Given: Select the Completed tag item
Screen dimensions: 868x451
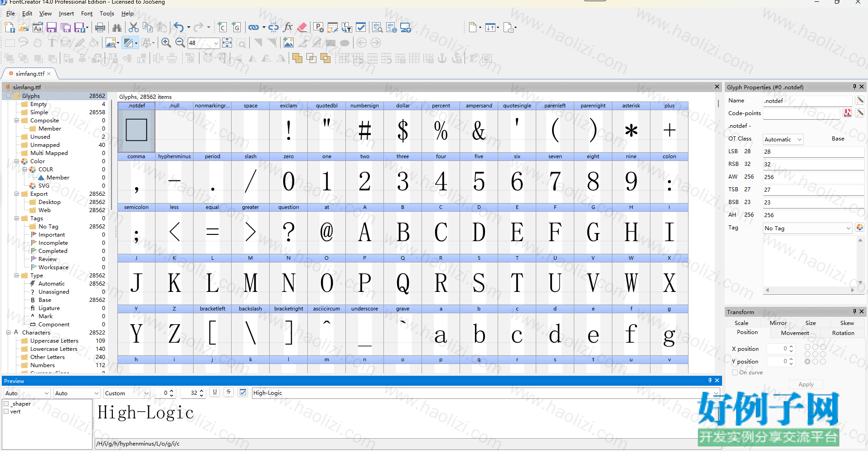Looking at the screenshot, I should click(53, 251).
